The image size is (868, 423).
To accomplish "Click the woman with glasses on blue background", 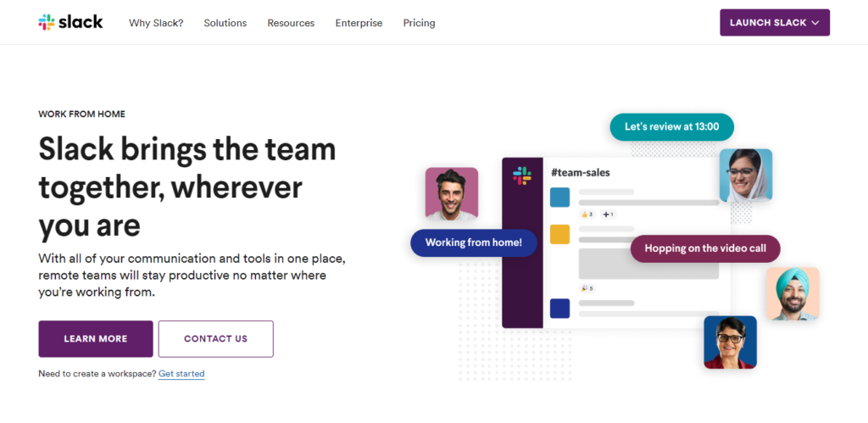I will pos(730,342).
